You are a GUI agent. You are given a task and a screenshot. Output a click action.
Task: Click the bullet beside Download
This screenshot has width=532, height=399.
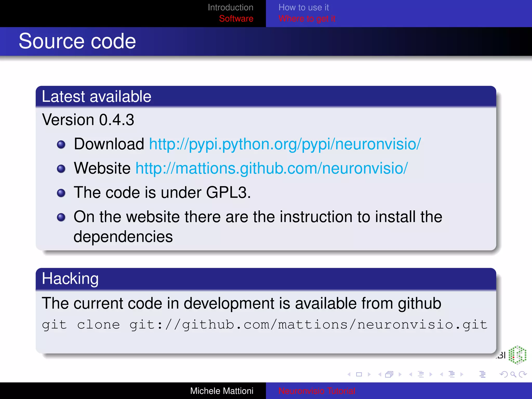coord(61,144)
